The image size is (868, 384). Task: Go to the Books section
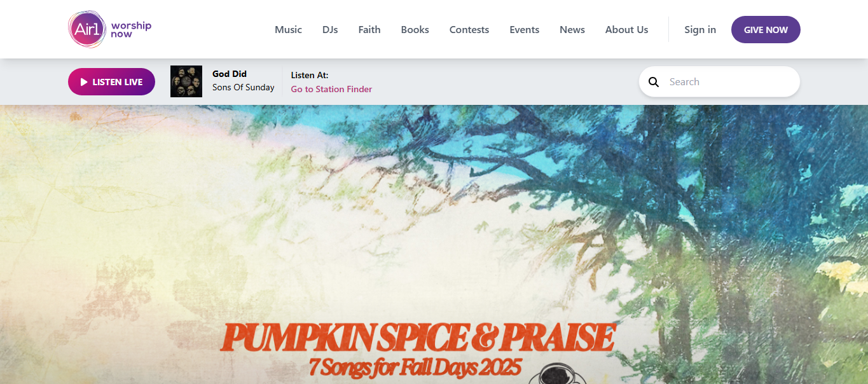tap(415, 29)
